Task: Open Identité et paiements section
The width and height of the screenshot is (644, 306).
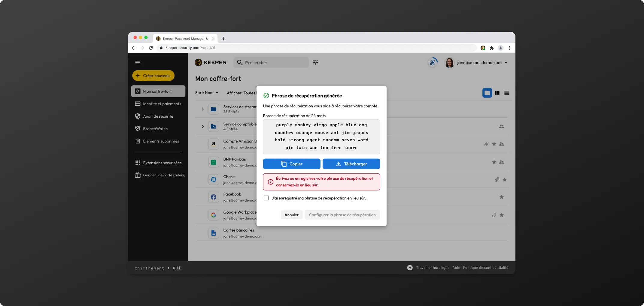Action: click(158, 104)
